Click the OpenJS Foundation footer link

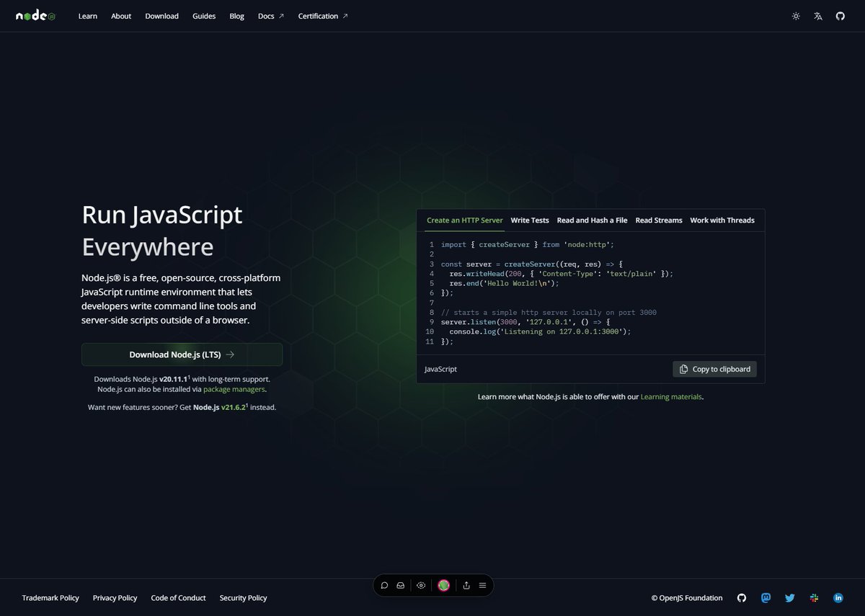click(x=687, y=598)
